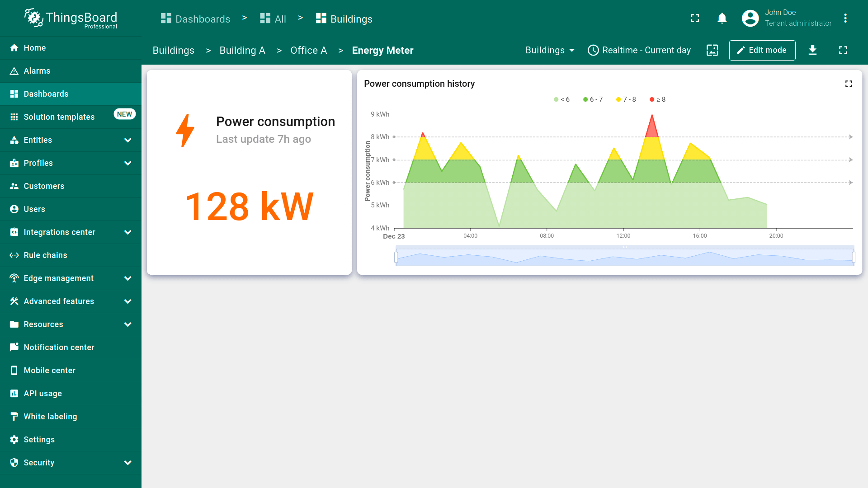868x488 pixels.
Task: Go to Alarms page
Action: 37,71
